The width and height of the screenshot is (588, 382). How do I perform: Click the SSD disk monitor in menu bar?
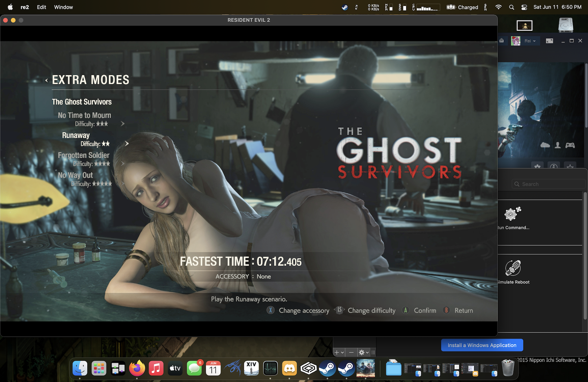[402, 7]
